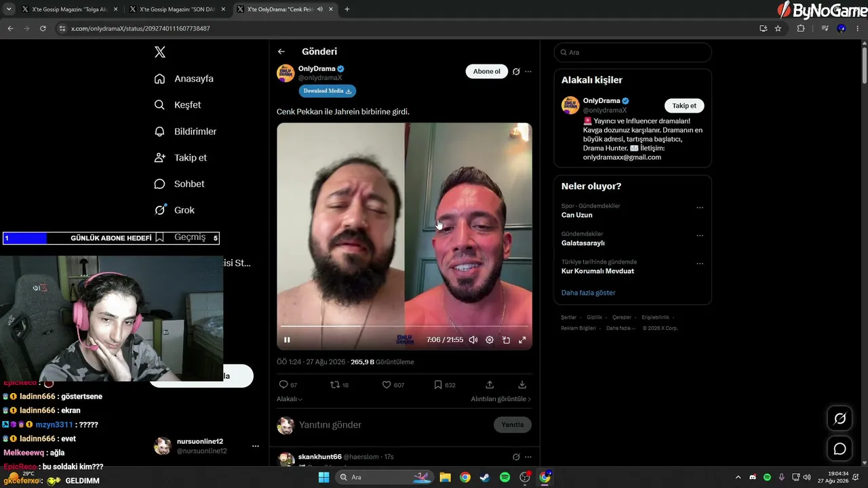Open Steam from the taskbar
The width and height of the screenshot is (868, 488).
(484, 477)
